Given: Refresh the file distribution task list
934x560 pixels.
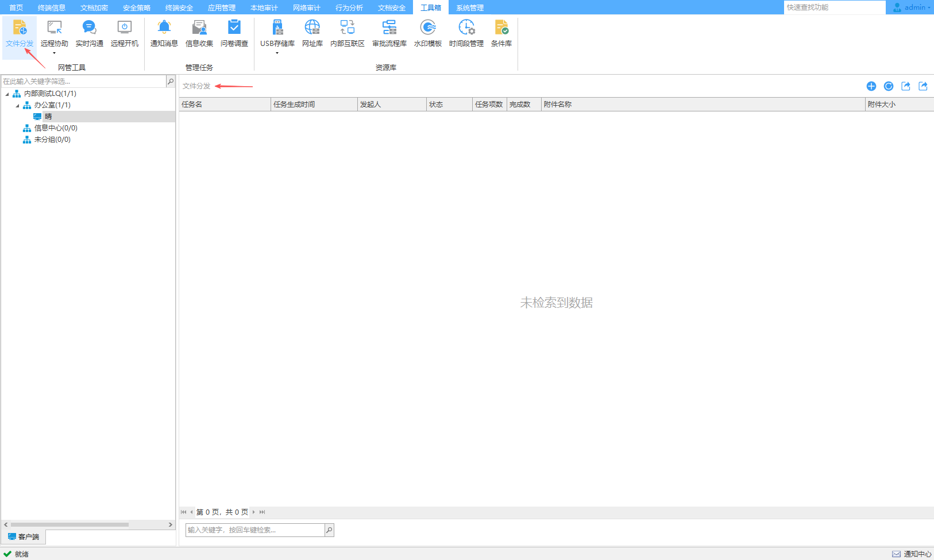Looking at the screenshot, I should click(x=888, y=86).
